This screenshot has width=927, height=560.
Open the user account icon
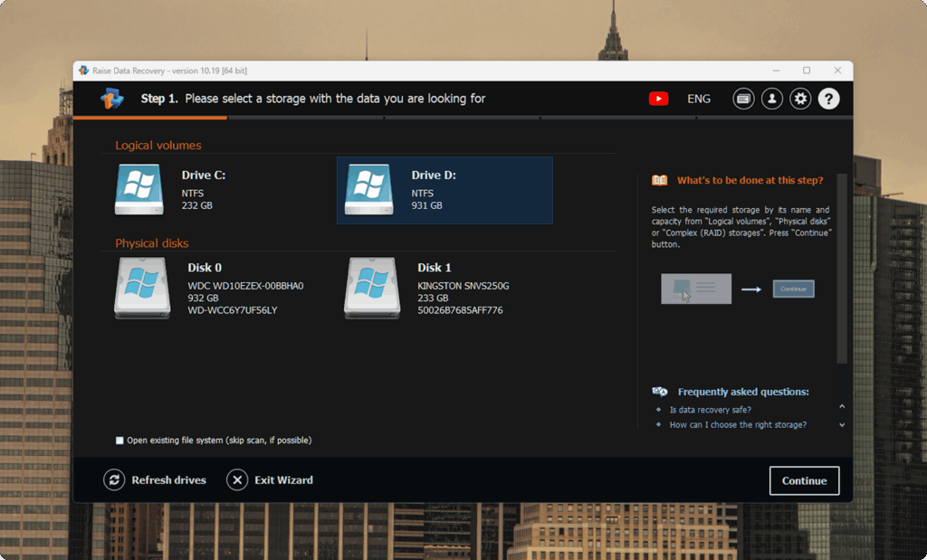click(771, 99)
